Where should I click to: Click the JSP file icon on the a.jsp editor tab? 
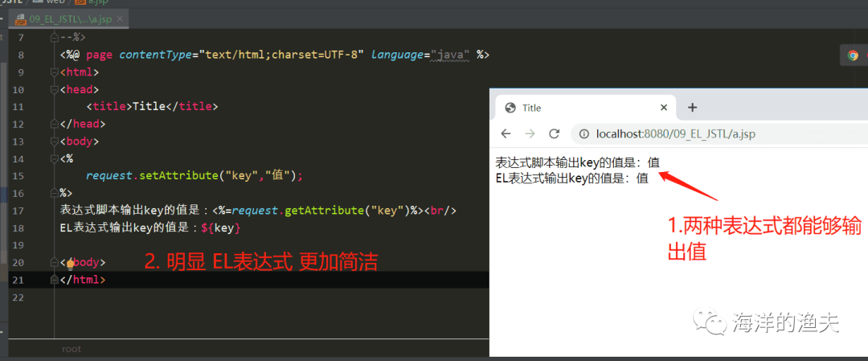click(x=20, y=19)
